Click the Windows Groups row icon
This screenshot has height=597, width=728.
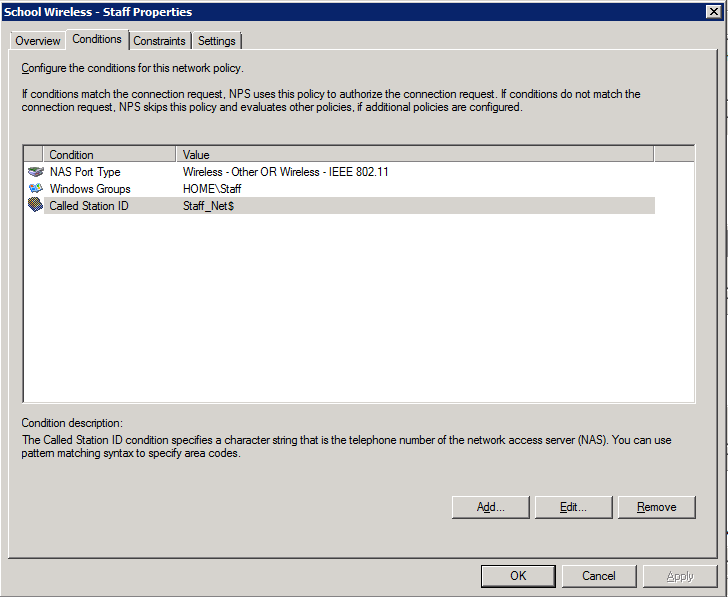(35, 188)
